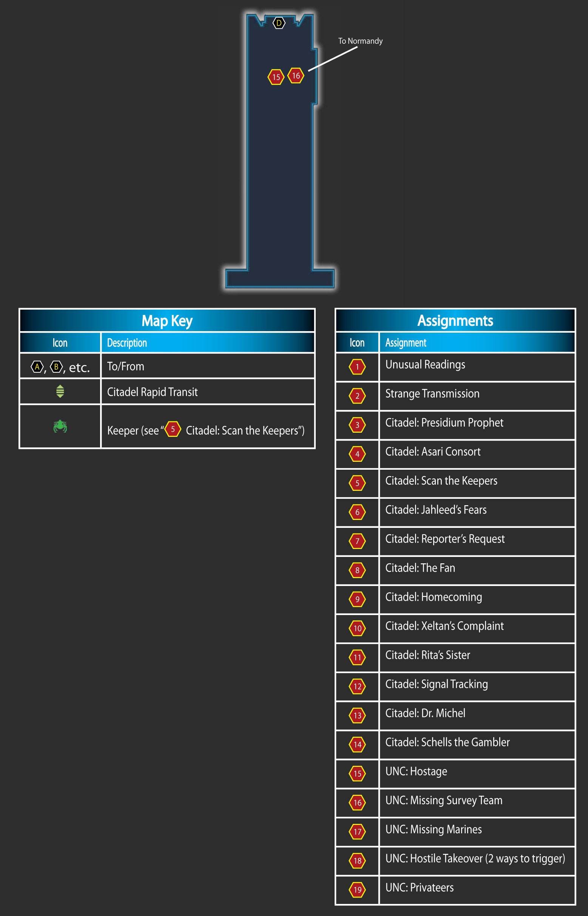Click icon 11 beside Rita's Sister
Viewport: 588px width, 916px height.
coord(357,657)
